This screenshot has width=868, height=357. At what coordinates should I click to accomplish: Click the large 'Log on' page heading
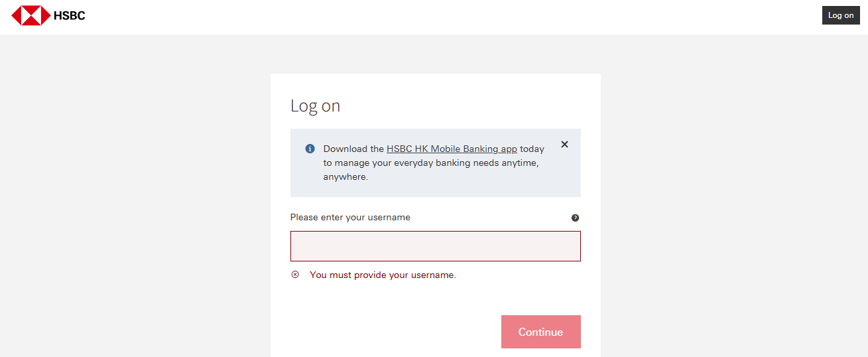click(x=315, y=106)
